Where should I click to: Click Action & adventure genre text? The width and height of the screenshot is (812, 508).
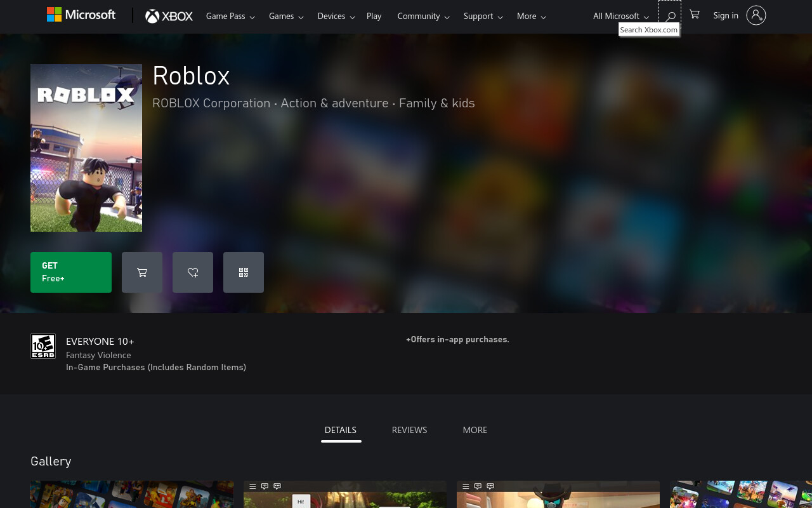pos(334,103)
